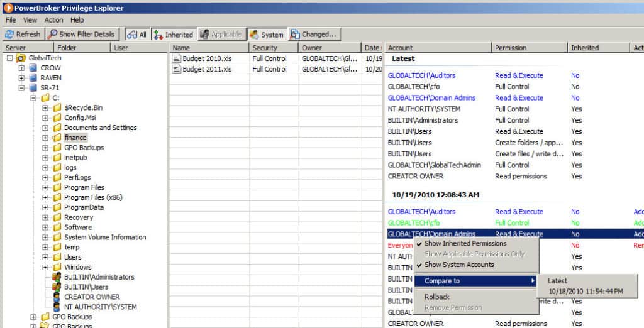This screenshot has height=328, width=644.
Task: Click the PerfLogs folder icon
Action: click(57, 177)
